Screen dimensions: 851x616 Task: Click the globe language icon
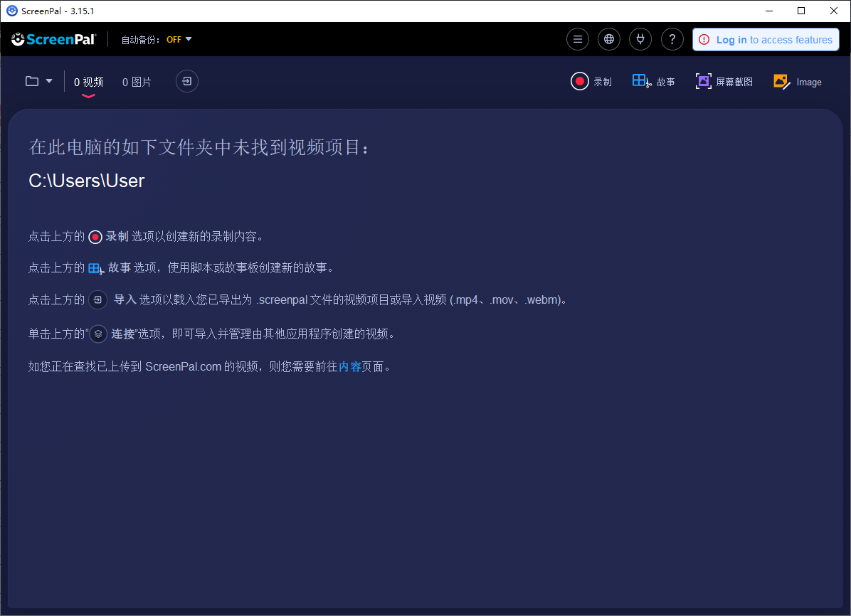point(609,39)
